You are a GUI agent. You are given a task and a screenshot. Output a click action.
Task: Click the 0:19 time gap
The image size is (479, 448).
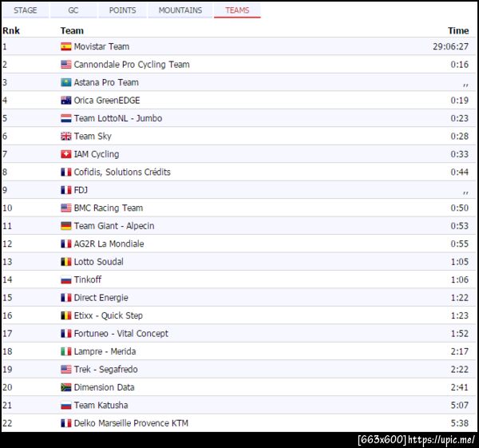(x=460, y=101)
